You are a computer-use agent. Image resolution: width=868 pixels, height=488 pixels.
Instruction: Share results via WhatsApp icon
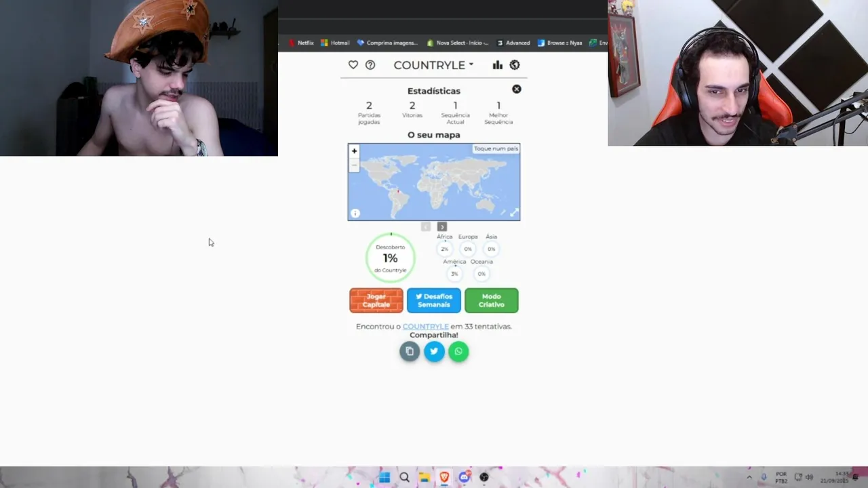click(x=458, y=351)
